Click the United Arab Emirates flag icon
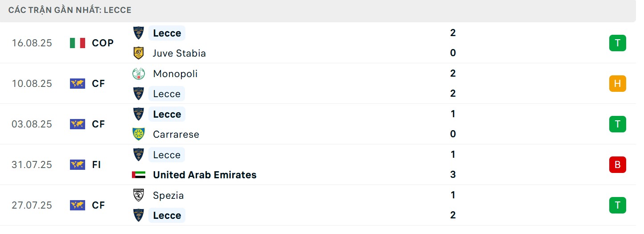This screenshot has width=644, height=234. click(x=139, y=175)
